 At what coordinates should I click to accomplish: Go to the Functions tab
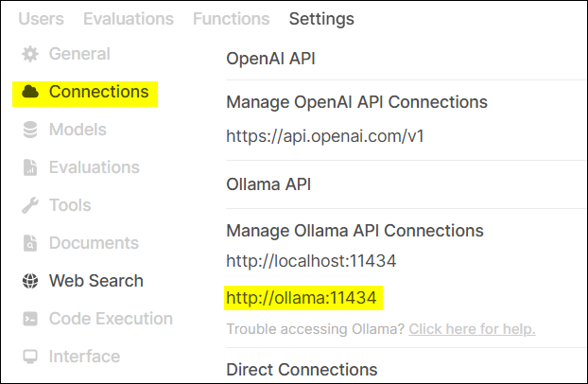click(231, 19)
